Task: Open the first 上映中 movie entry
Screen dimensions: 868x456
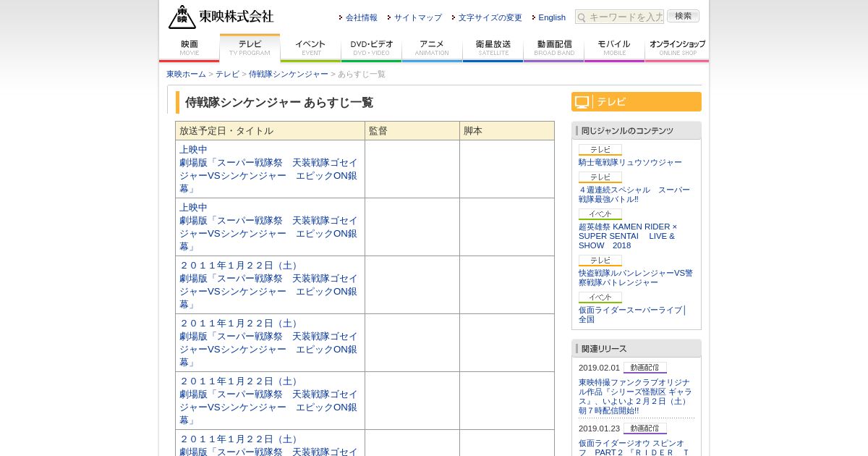Action: (x=268, y=169)
